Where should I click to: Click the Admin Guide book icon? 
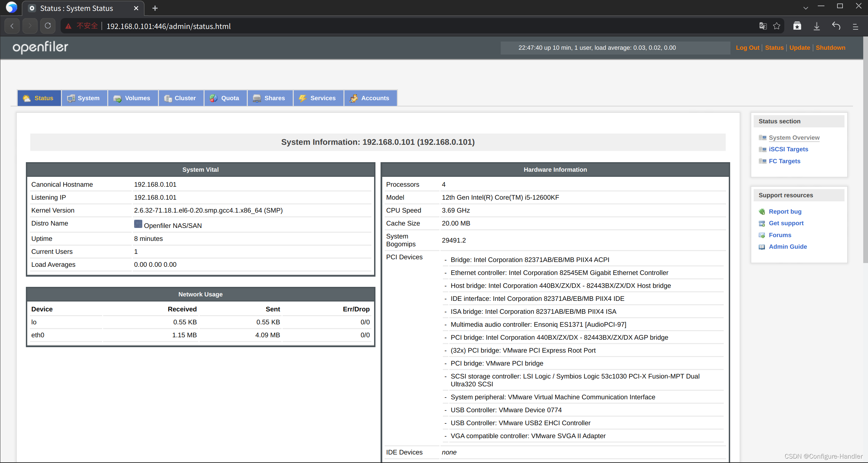pyautogui.click(x=762, y=247)
